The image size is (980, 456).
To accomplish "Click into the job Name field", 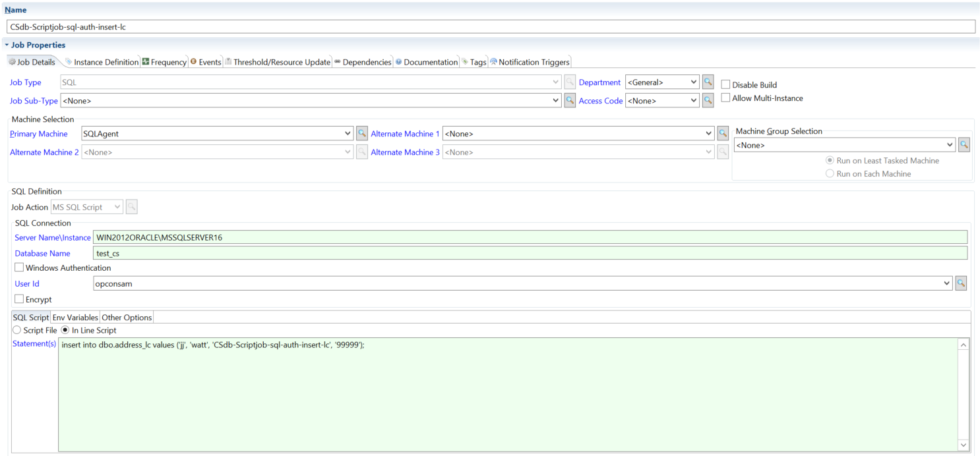I will tap(491, 27).
